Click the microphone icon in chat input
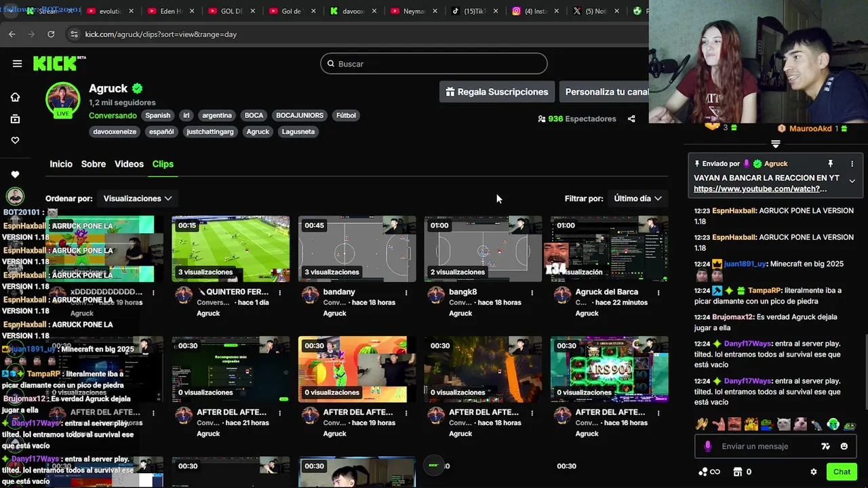Image resolution: width=868 pixels, height=488 pixels. 707,446
